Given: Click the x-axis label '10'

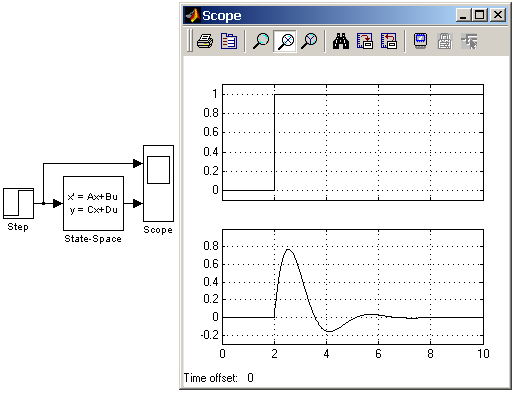Looking at the screenshot, I should tap(483, 354).
